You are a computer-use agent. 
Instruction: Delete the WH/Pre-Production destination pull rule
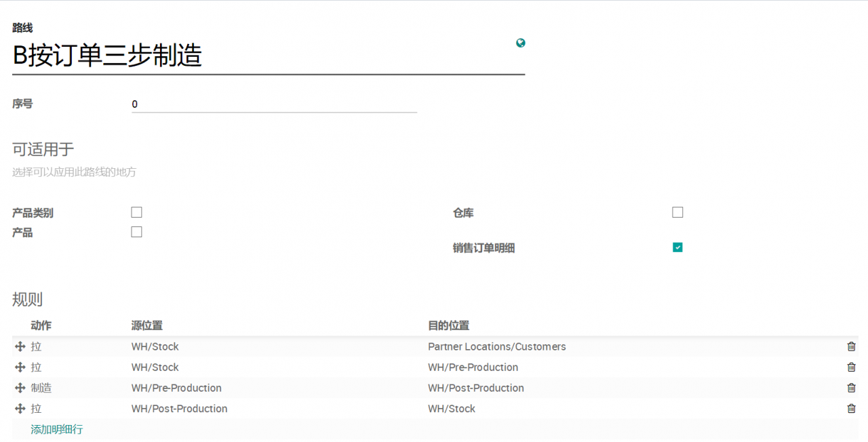(851, 367)
